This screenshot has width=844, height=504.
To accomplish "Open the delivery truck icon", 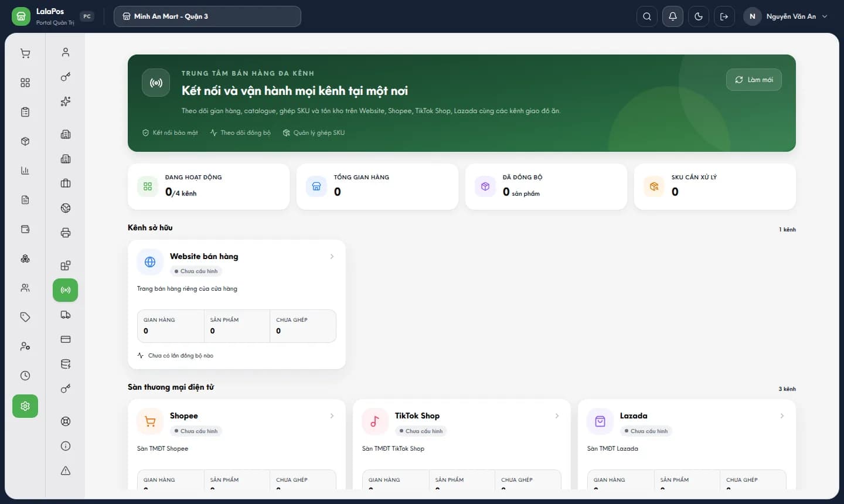I will point(66,315).
